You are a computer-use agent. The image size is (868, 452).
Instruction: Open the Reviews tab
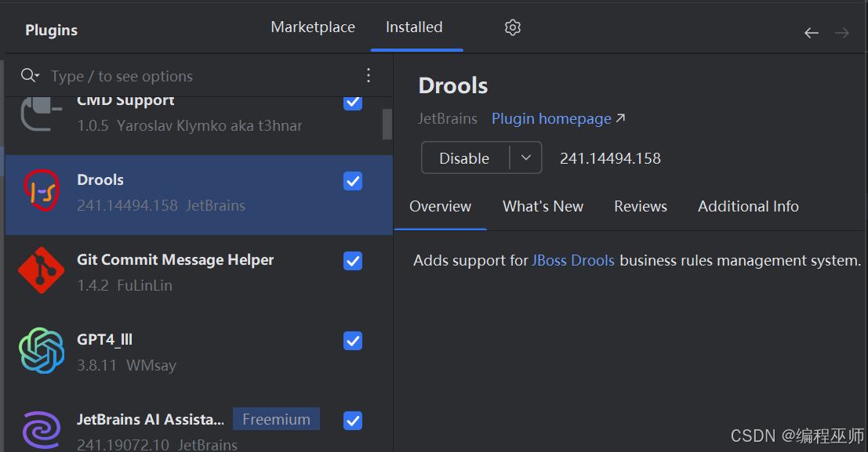641,206
